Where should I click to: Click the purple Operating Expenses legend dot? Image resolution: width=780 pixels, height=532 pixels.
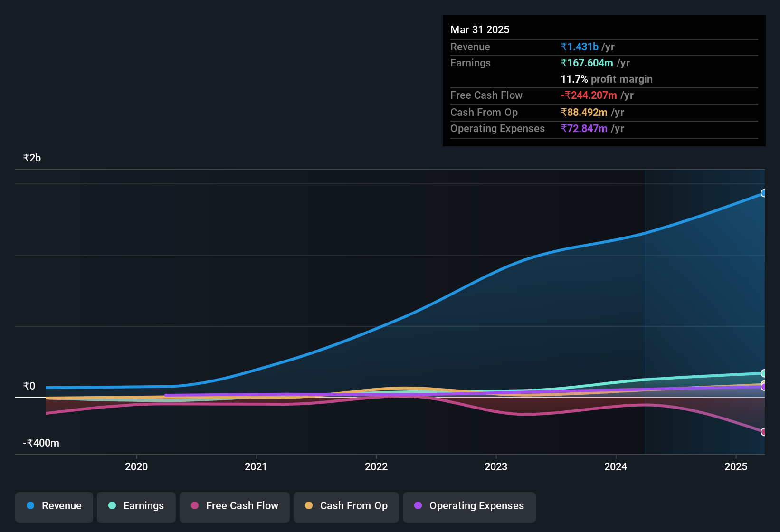[418, 505]
